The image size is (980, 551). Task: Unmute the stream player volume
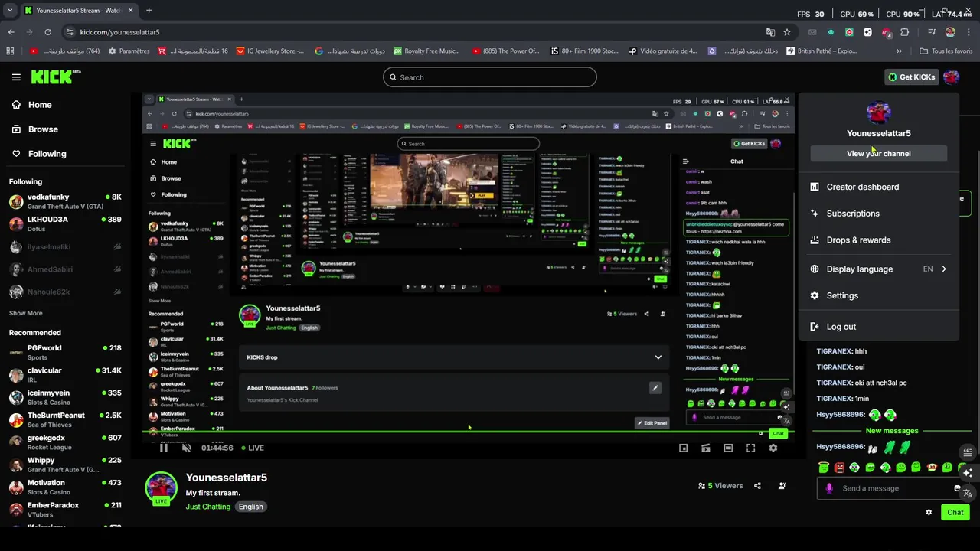click(186, 448)
